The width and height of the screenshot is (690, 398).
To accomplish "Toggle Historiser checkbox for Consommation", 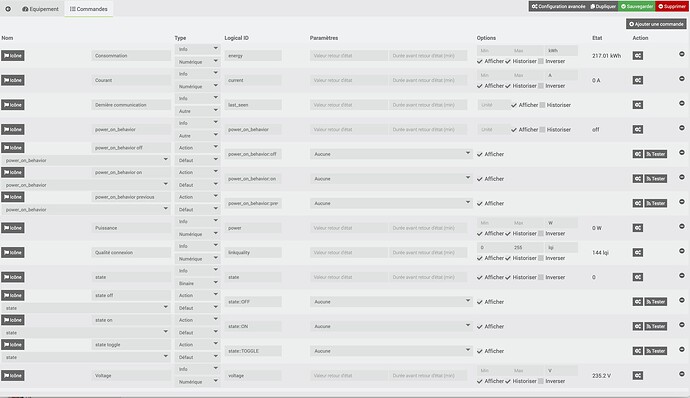I will point(508,61).
